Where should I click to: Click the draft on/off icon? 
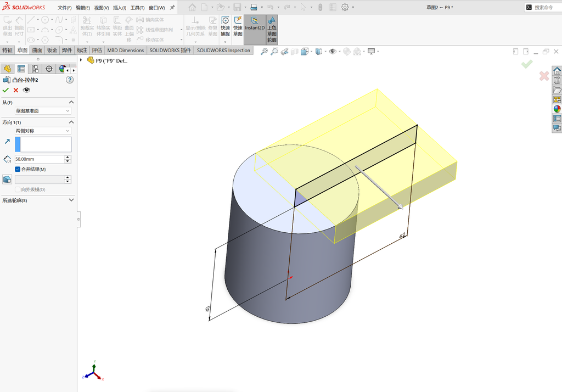7,180
